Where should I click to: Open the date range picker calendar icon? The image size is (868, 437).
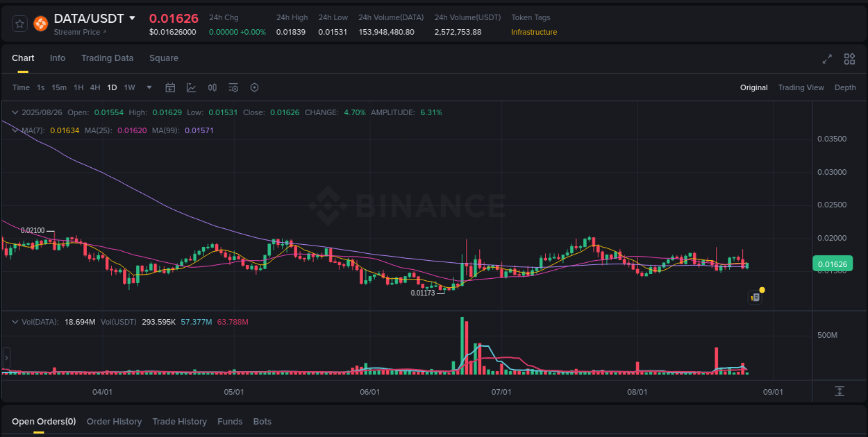pyautogui.click(x=170, y=87)
